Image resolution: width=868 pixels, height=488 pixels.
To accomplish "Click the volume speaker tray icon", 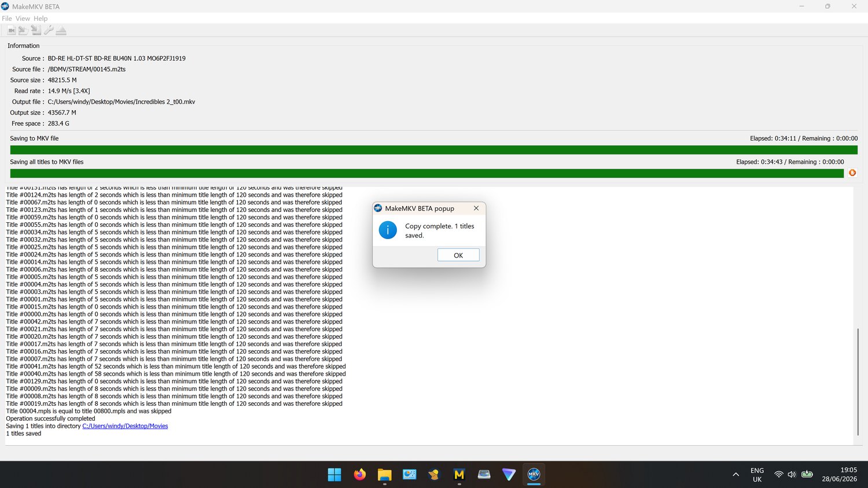I will tap(792, 475).
